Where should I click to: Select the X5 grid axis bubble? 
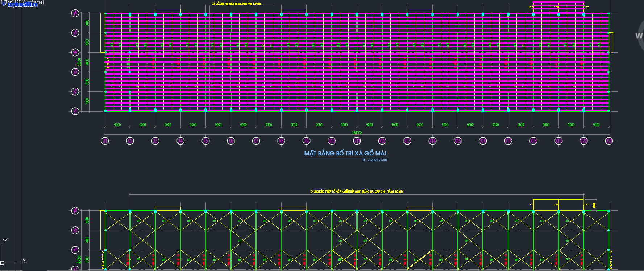pos(205,141)
